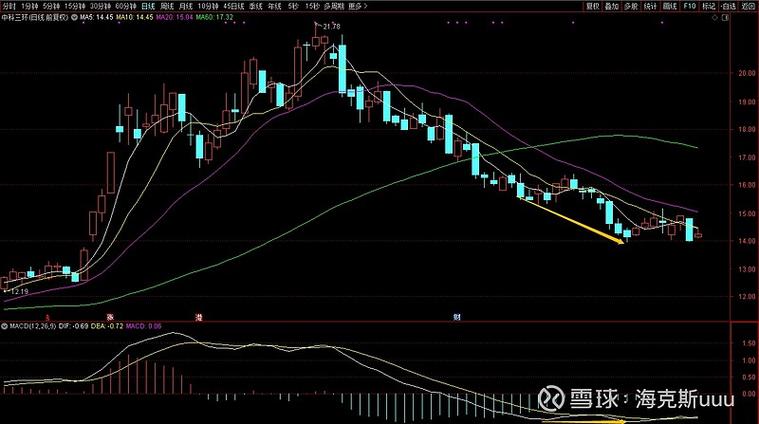Click the MA10: 14.45 value

134,17
